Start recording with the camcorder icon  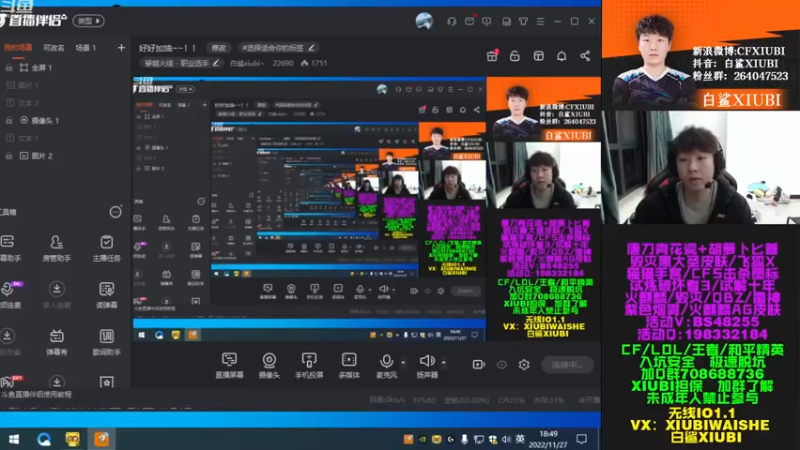coord(479,364)
